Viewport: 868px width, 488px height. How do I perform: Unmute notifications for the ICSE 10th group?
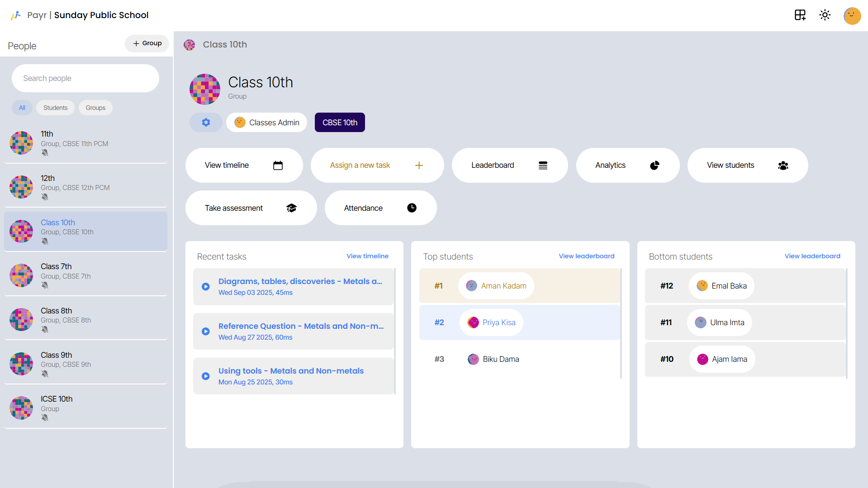point(45,417)
